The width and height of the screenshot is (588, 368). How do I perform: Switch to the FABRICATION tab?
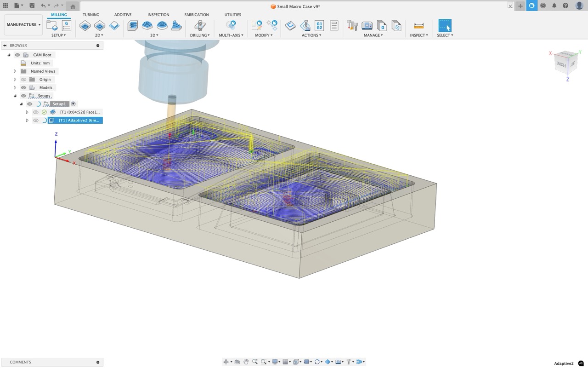click(197, 15)
